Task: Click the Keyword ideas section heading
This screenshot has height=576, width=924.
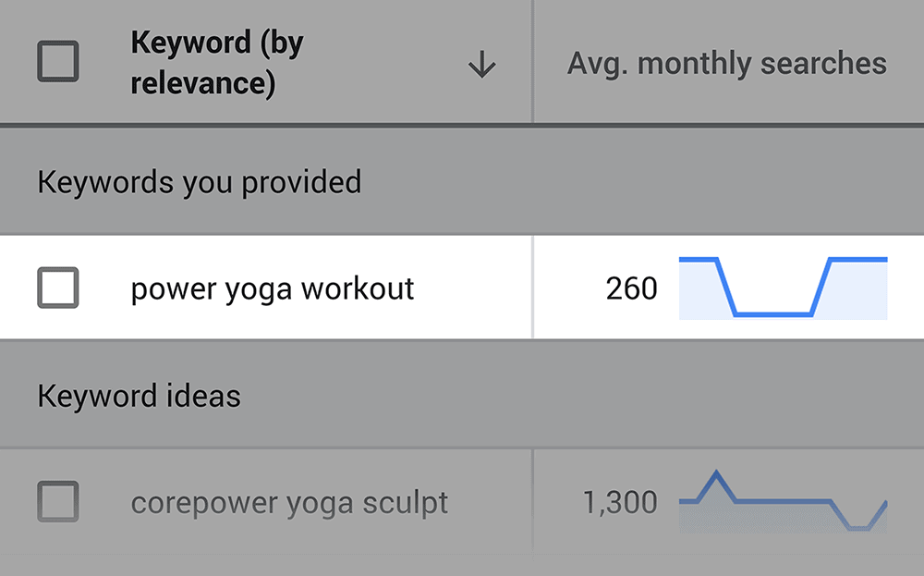Action: coord(140,396)
